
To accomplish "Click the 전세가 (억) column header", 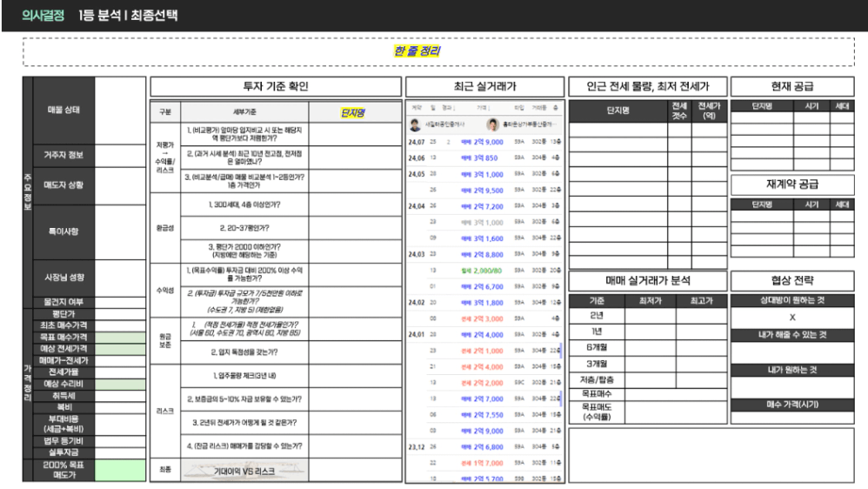I will 709,111.
